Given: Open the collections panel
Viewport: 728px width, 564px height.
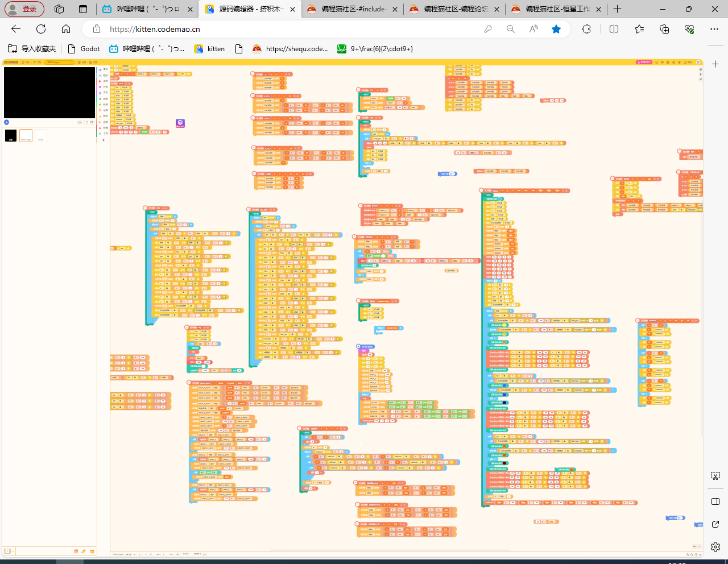Looking at the screenshot, I should point(664,29).
